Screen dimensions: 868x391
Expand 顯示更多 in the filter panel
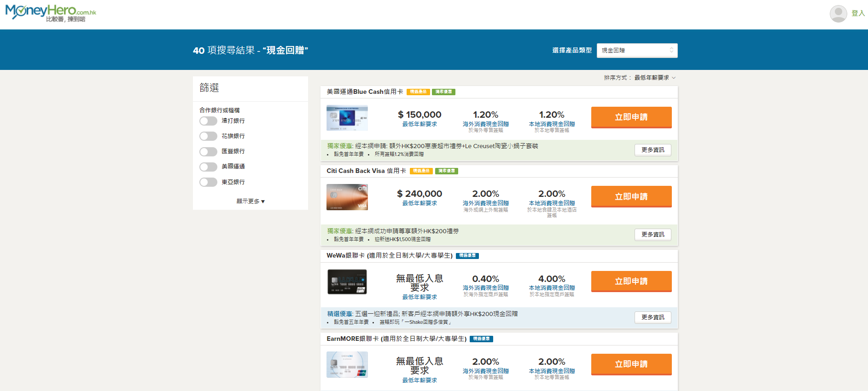[250, 201]
